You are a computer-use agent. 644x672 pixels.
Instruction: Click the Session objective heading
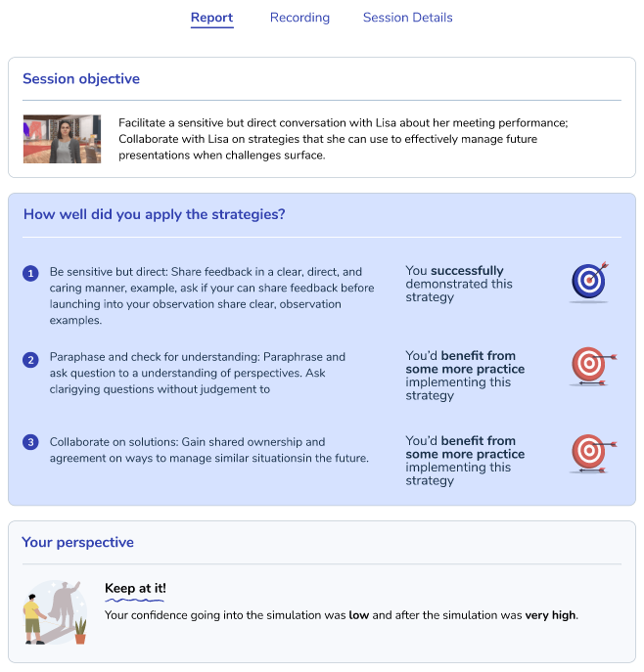81,78
